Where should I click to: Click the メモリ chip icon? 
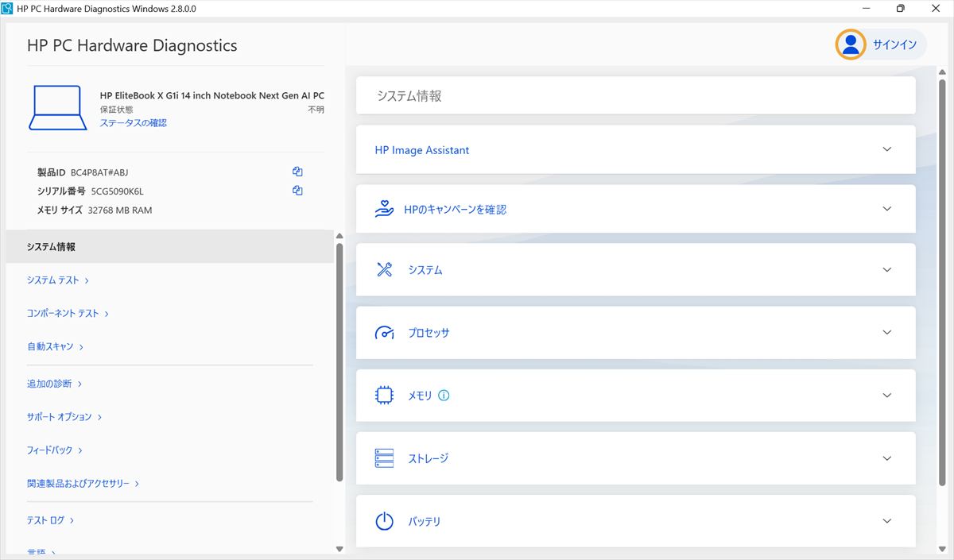click(384, 395)
